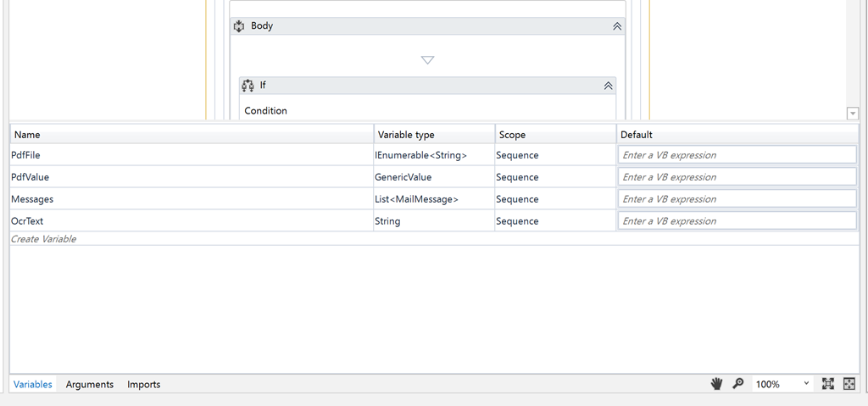The image size is (868, 406).
Task: Sort by the Name column header
Action: pos(192,135)
